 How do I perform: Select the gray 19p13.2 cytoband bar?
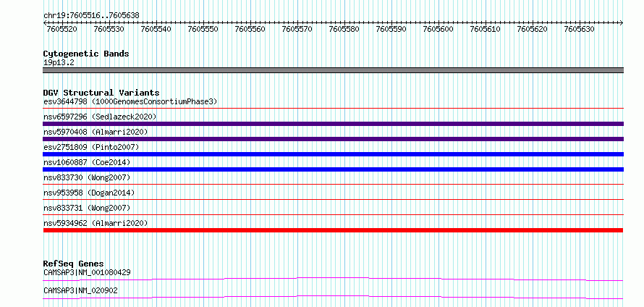pyautogui.click(x=333, y=70)
